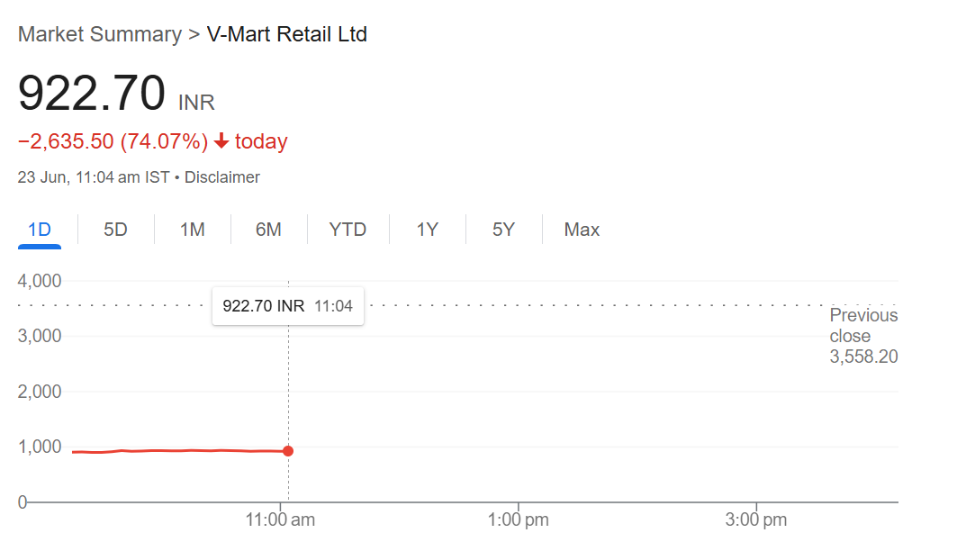Click the 922.70 headline price
957x560 pixels.
(x=92, y=93)
